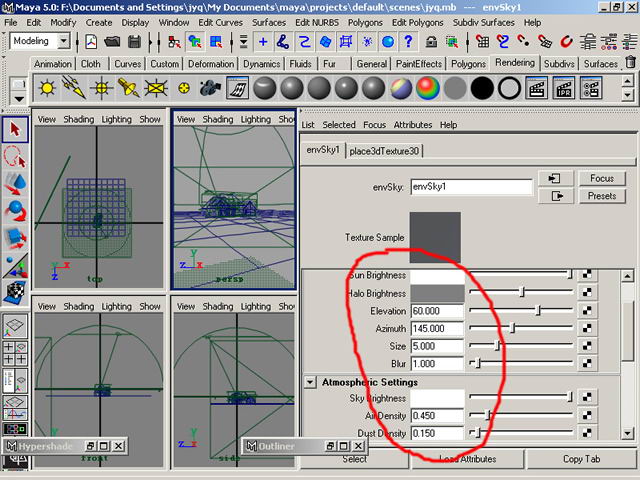Click the Load Attributes button
This screenshot has height=480, width=640.
pos(467,459)
